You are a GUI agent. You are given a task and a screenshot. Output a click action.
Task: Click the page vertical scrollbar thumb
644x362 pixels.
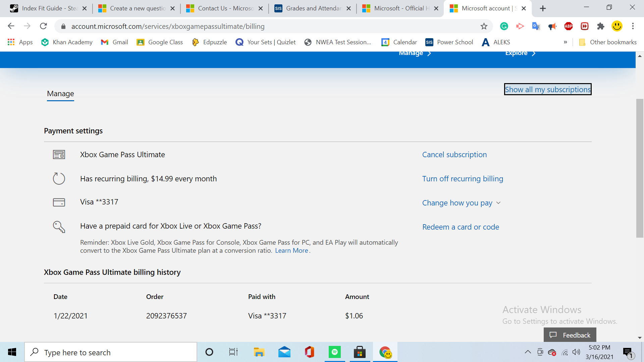[640, 168]
